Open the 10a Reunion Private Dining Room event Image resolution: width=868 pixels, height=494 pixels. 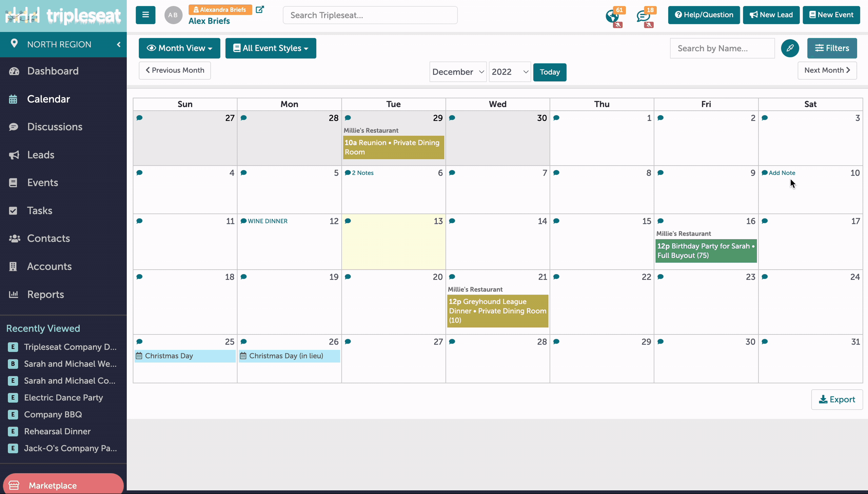point(393,147)
